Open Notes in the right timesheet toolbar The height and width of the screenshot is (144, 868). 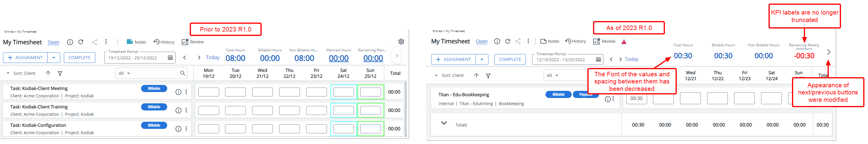(x=550, y=42)
